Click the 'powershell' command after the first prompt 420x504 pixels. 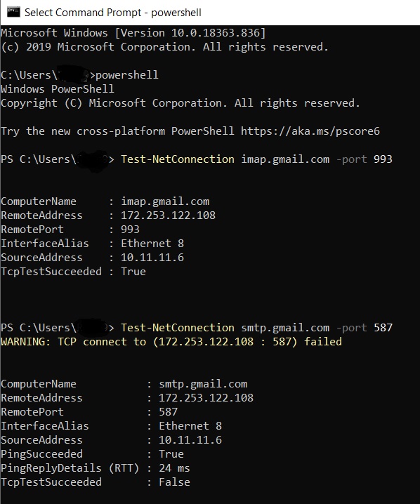126,75
